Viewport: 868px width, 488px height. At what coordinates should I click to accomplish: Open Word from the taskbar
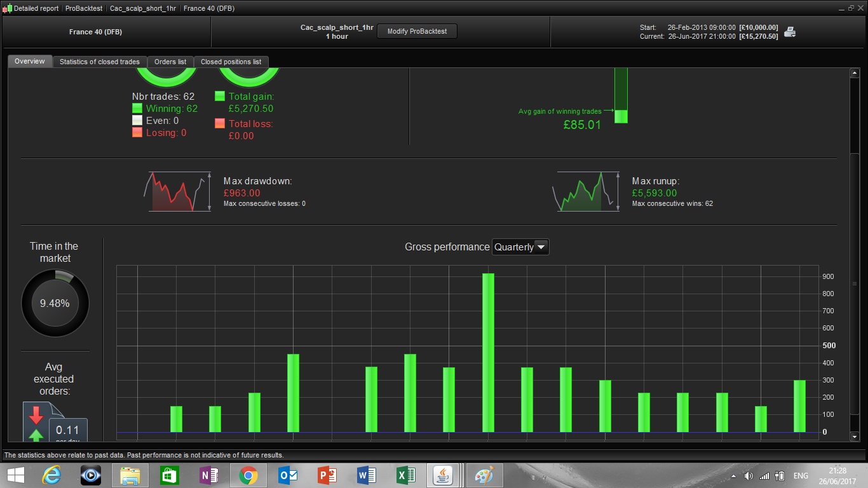[x=367, y=475]
